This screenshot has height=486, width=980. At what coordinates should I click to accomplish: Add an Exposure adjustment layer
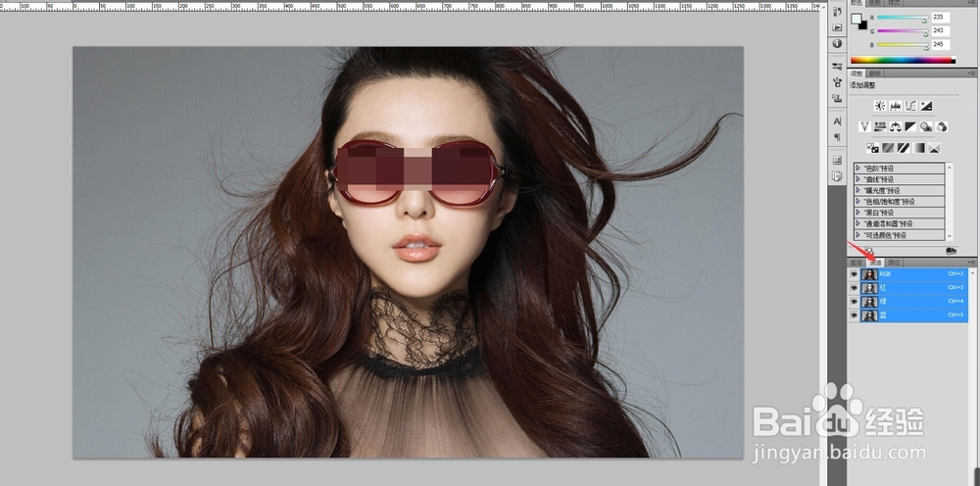pos(926,106)
